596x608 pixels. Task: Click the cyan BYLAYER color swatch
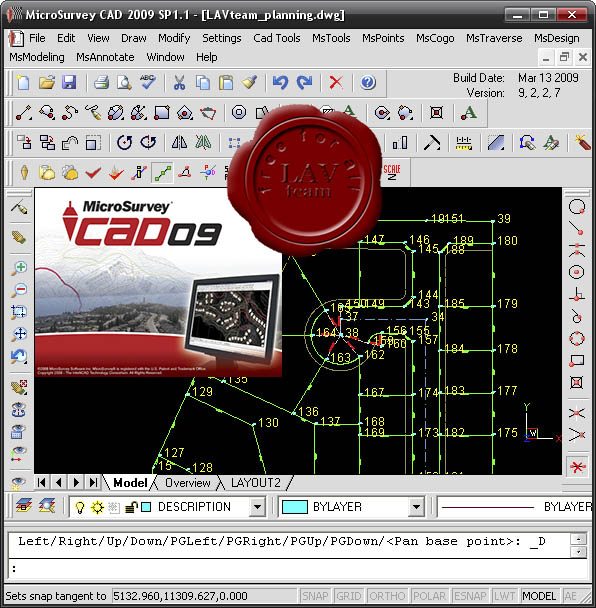pyautogui.click(x=295, y=507)
